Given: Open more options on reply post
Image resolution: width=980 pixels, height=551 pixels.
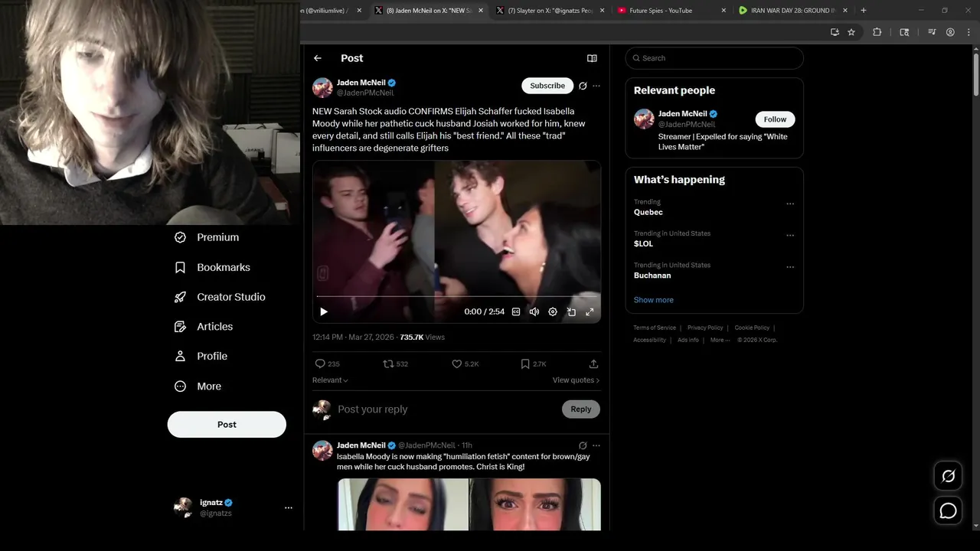Looking at the screenshot, I should click(596, 445).
